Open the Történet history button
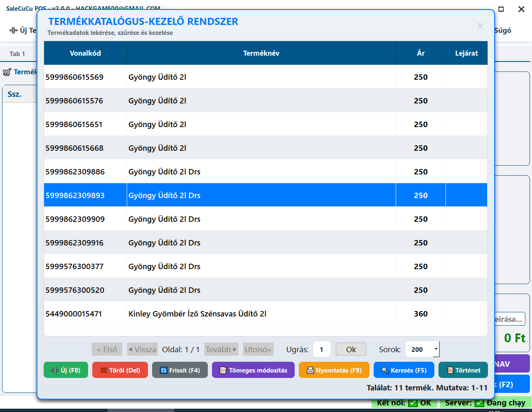 pos(463,370)
